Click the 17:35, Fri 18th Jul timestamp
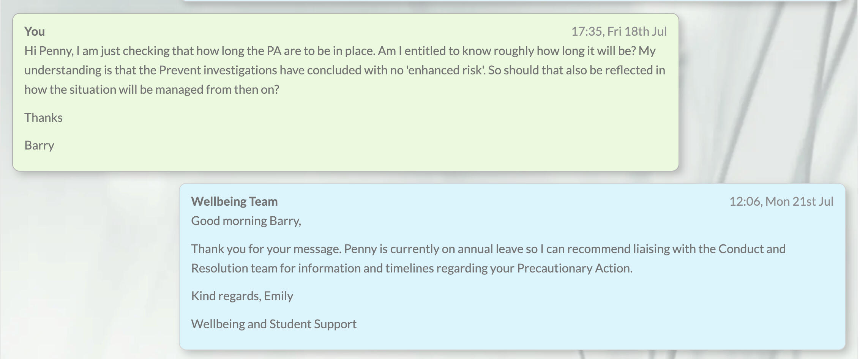 click(619, 31)
